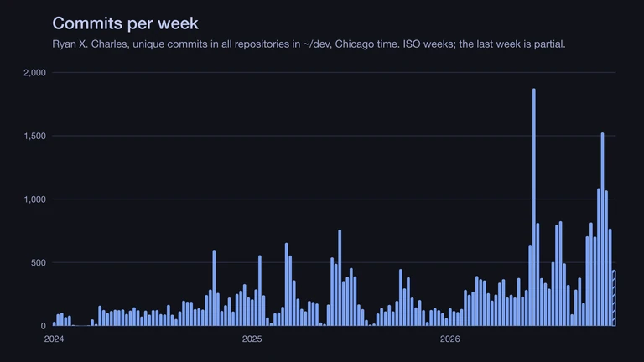Click the 500 y-axis label

pos(39,262)
